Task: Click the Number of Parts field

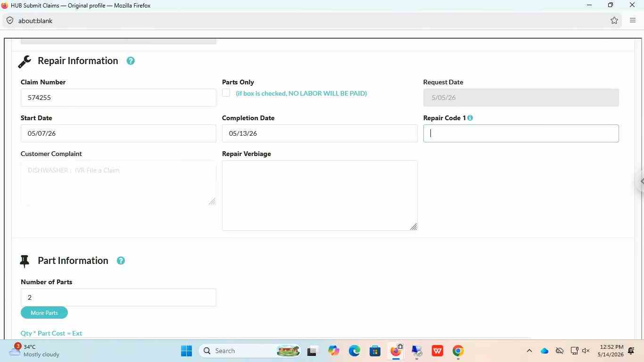Action: pos(118,297)
